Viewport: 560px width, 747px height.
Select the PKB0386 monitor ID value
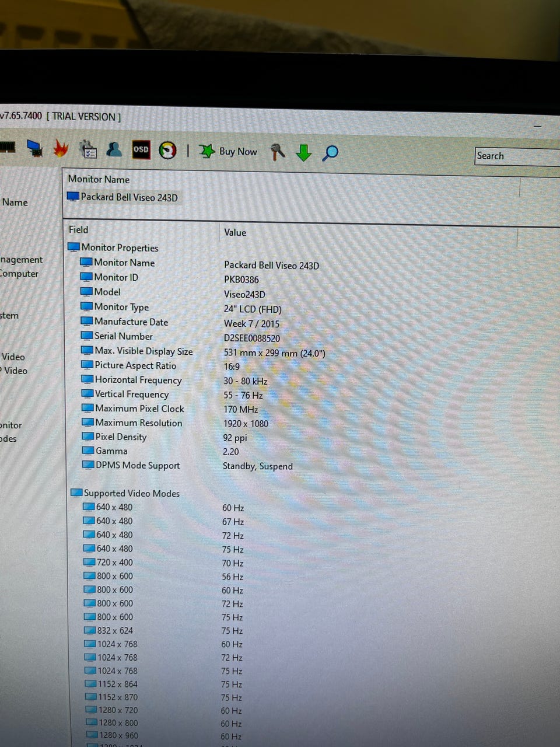[242, 280]
